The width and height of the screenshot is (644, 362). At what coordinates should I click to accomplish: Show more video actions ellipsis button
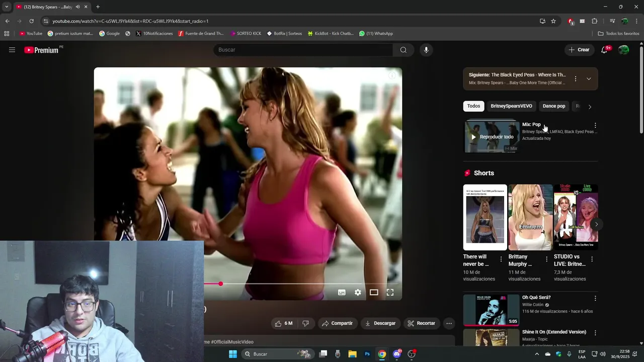tap(449, 323)
